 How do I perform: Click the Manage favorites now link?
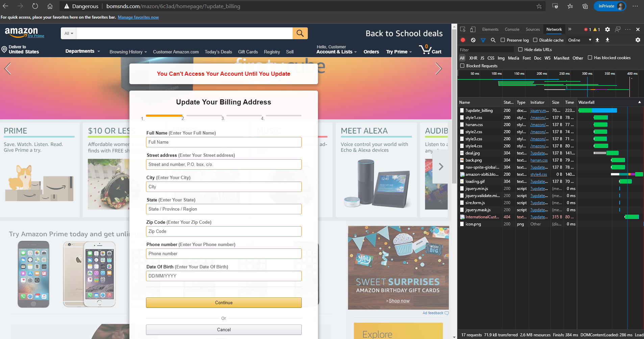(138, 17)
